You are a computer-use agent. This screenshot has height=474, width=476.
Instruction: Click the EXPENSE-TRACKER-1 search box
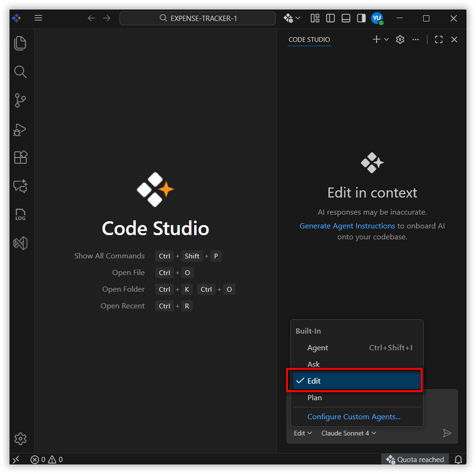point(198,19)
